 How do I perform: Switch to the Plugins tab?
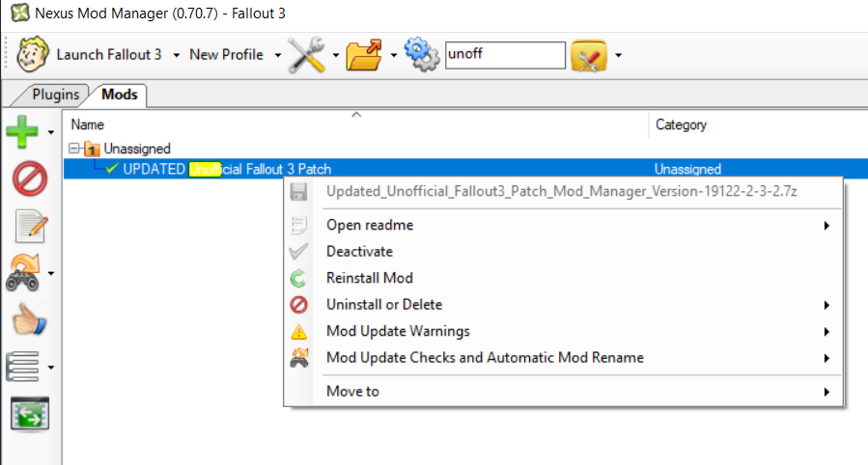click(x=55, y=95)
